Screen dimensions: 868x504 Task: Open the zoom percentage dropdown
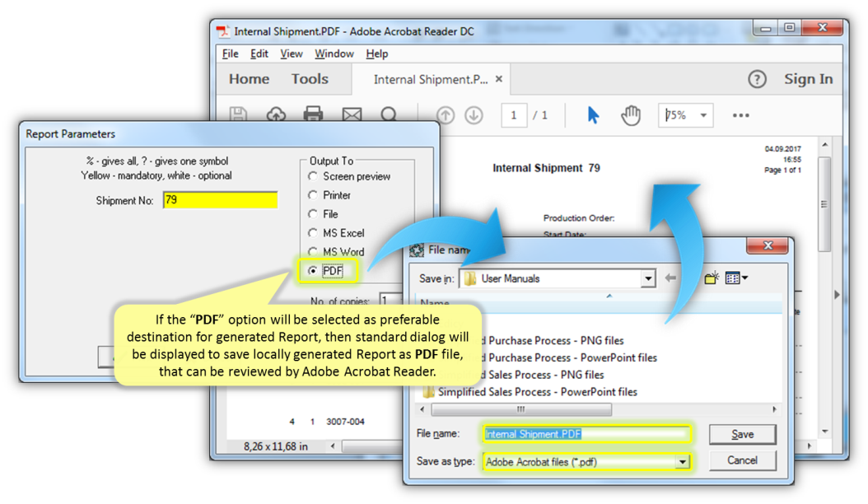[x=703, y=115]
